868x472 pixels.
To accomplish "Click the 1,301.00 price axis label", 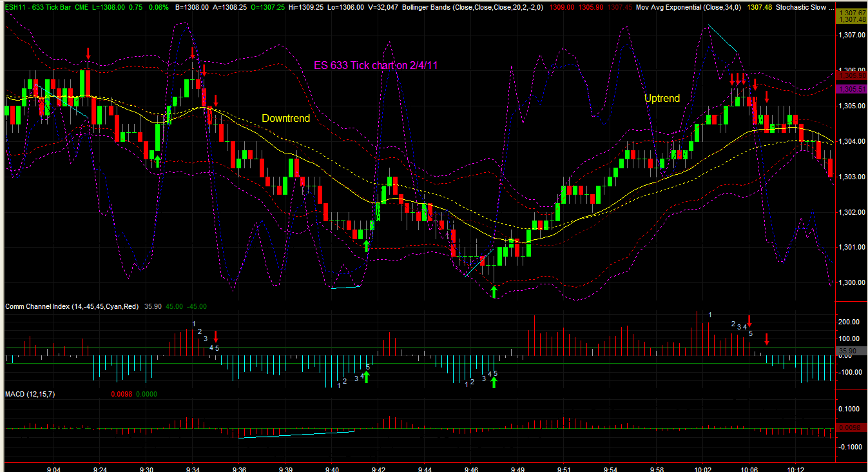I will [x=851, y=248].
